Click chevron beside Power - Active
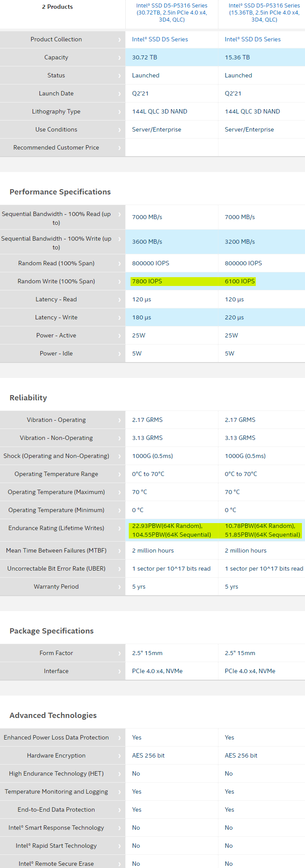Screen dimensions: 305x868 pyautogui.click(x=119, y=336)
